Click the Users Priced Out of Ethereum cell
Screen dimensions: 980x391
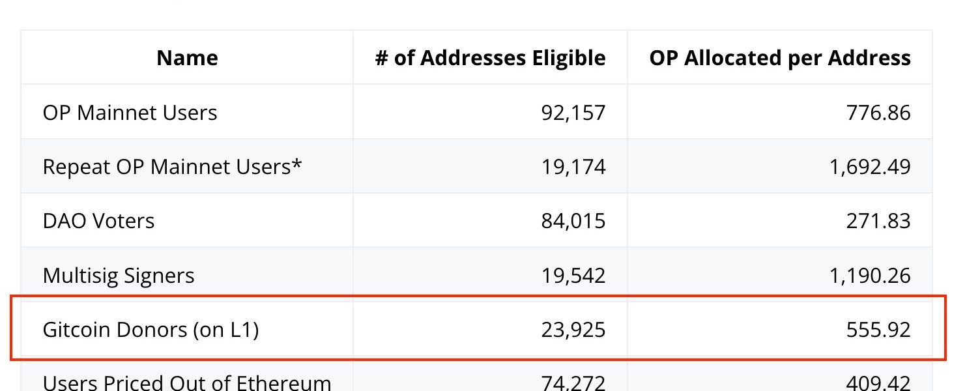(186, 382)
